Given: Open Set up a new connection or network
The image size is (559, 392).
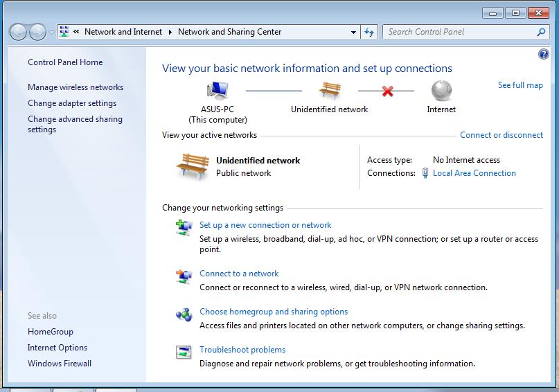Looking at the screenshot, I should [x=265, y=225].
